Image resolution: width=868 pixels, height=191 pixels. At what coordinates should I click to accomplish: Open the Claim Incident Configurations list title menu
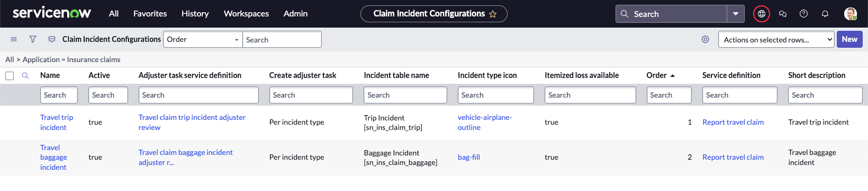tap(112, 39)
